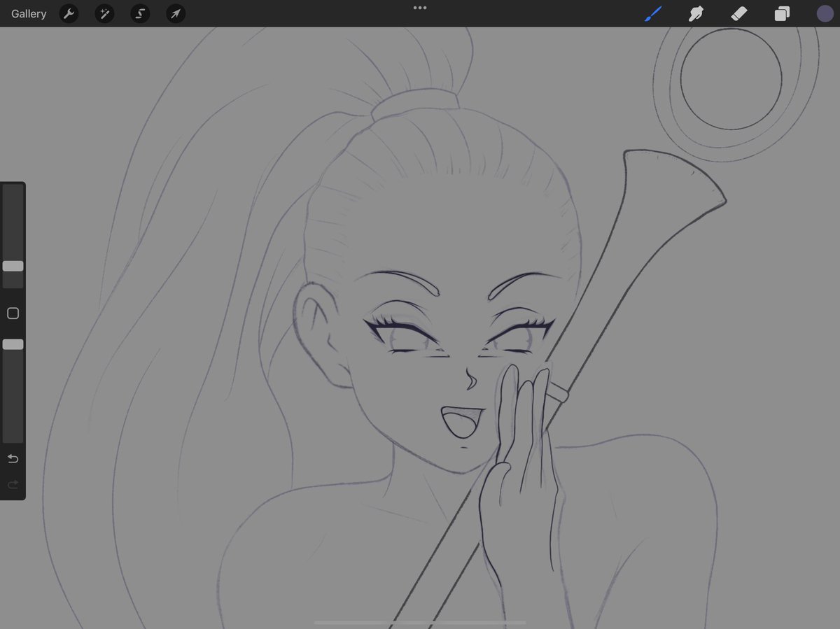Open the Adjustments magic wand menu
This screenshot has height=629, width=840.
tap(104, 13)
